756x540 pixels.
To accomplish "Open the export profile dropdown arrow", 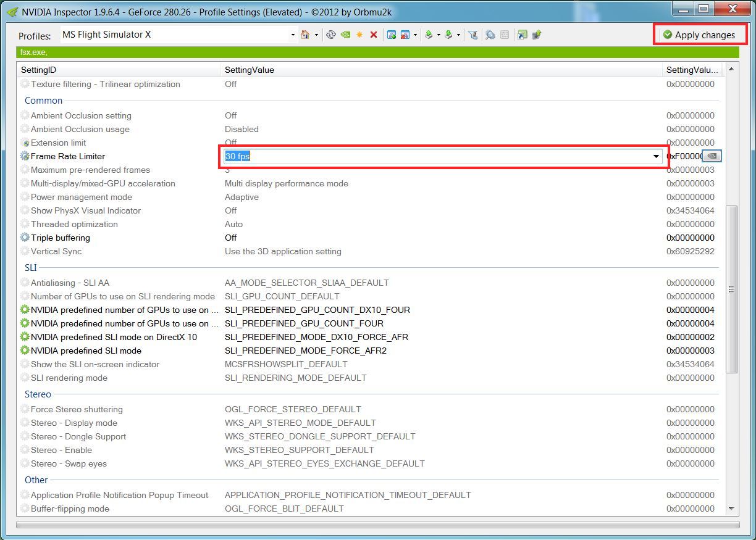I will click(439, 35).
